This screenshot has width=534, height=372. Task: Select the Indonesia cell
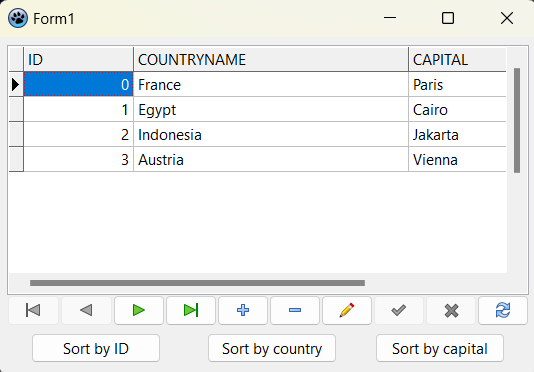point(271,135)
